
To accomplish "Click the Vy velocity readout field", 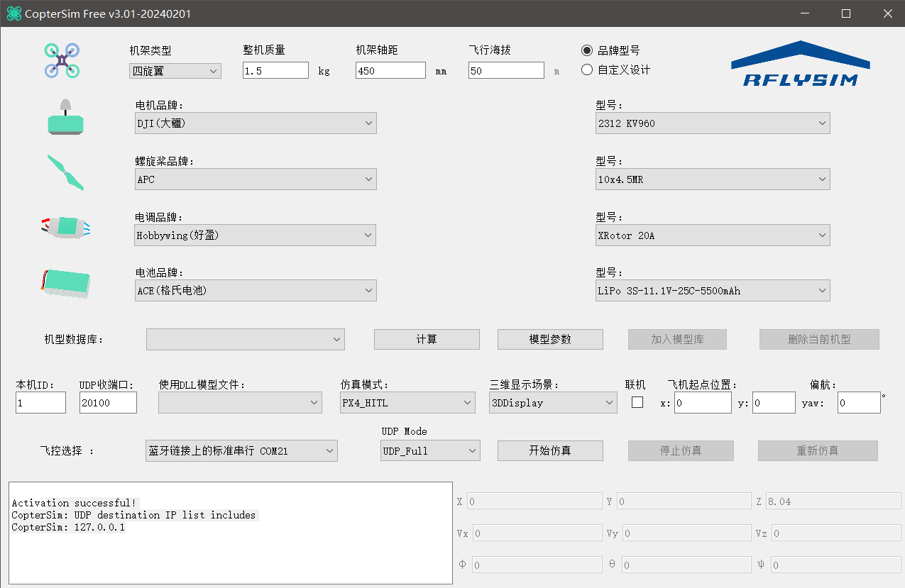I will (x=687, y=533).
